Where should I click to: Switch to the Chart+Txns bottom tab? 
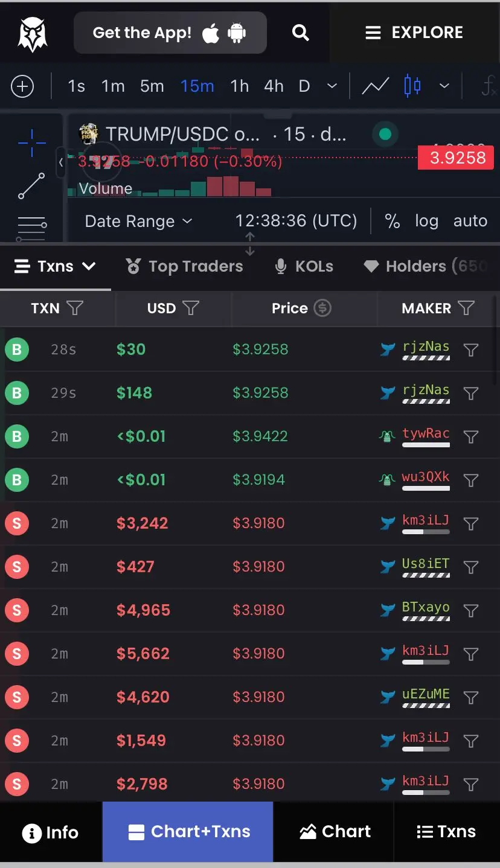point(188,832)
